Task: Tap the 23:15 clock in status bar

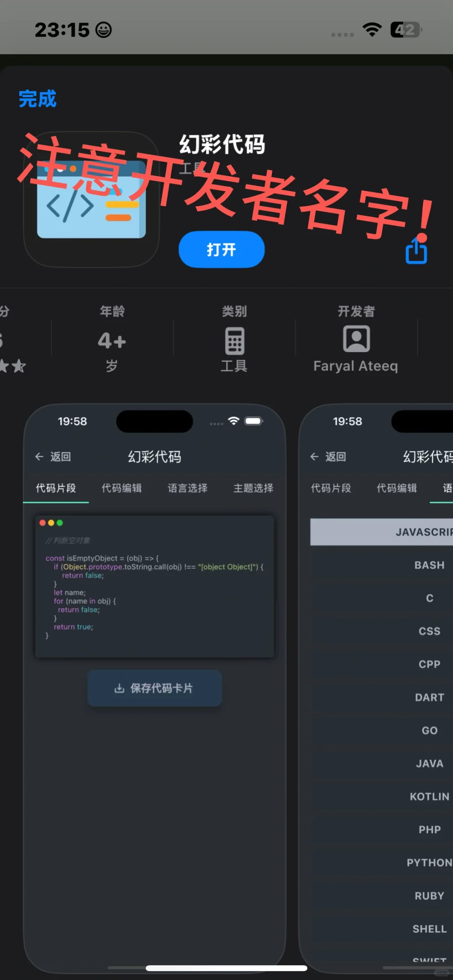Action: click(62, 30)
